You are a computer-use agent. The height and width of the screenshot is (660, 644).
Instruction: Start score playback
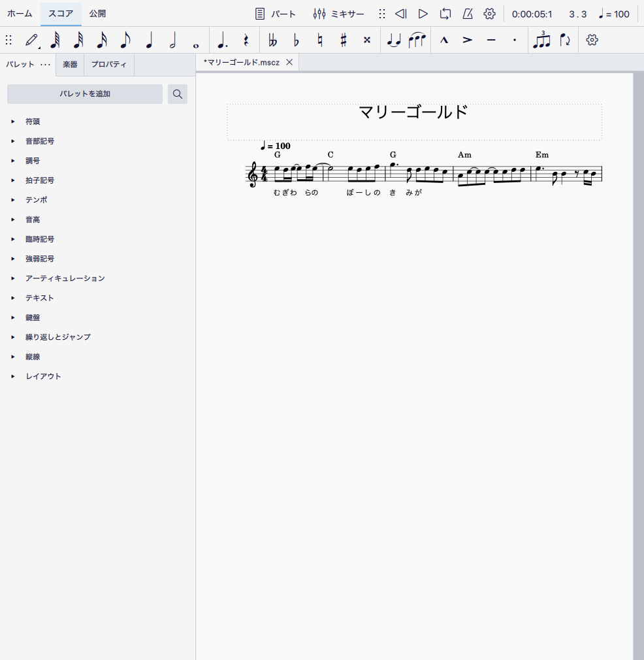coord(423,14)
